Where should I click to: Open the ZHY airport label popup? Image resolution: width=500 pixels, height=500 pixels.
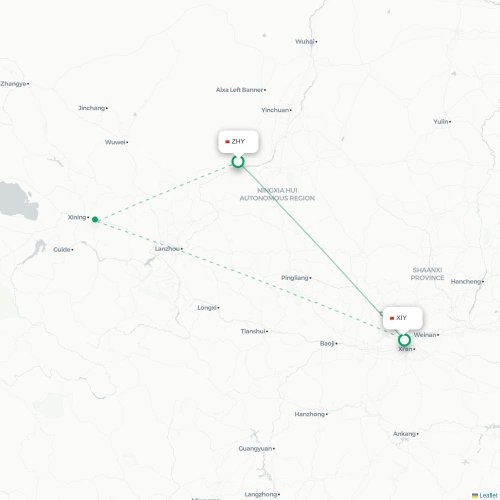coord(238,142)
